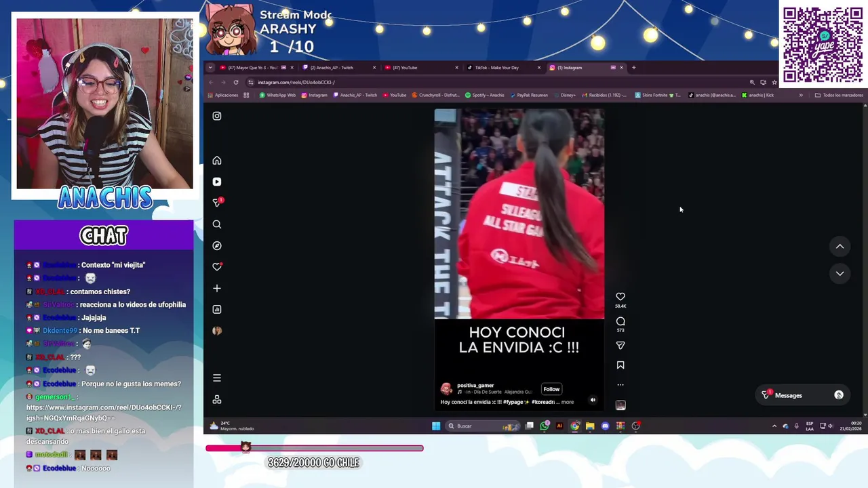Open the Meta apps icon in the sidebar
The height and width of the screenshot is (488, 868).
pyautogui.click(x=217, y=399)
